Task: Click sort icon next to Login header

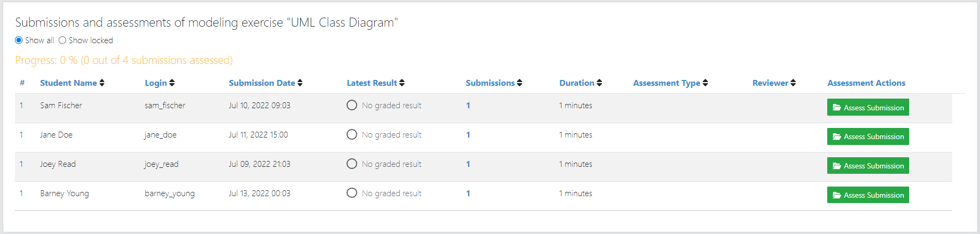Action: tap(172, 83)
